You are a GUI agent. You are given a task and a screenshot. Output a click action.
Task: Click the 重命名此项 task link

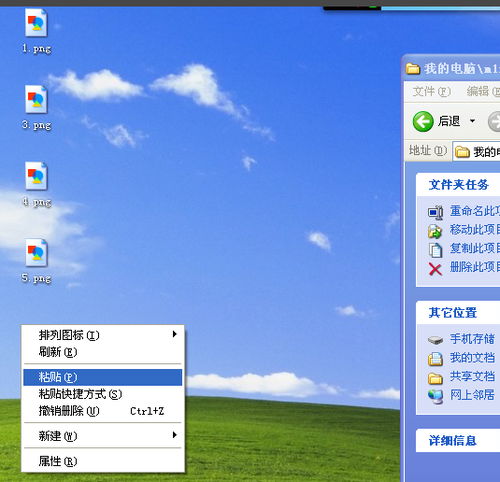pyautogui.click(x=475, y=211)
